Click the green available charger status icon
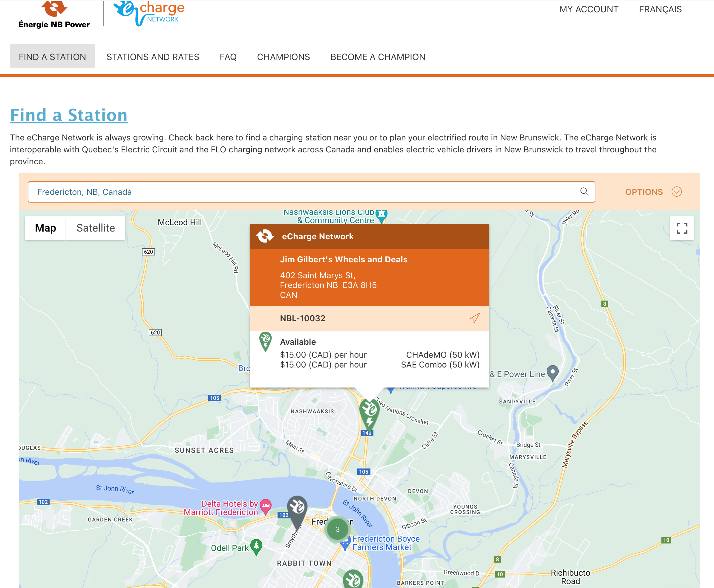This screenshot has width=714, height=588. click(266, 342)
